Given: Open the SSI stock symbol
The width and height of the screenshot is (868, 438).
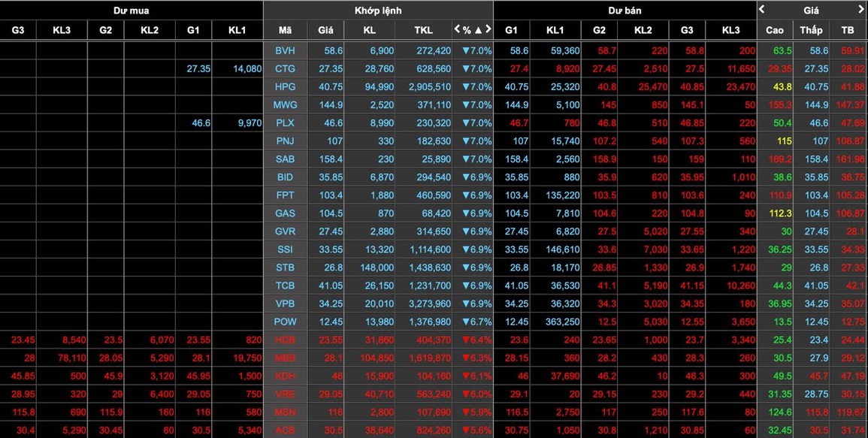Looking at the screenshot, I should 285,249.
